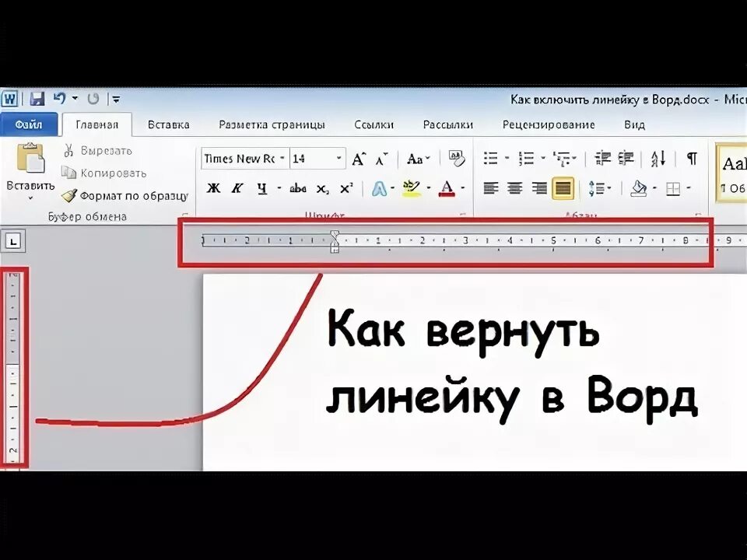Open the Вид tab
The width and height of the screenshot is (747, 560).
click(x=634, y=124)
